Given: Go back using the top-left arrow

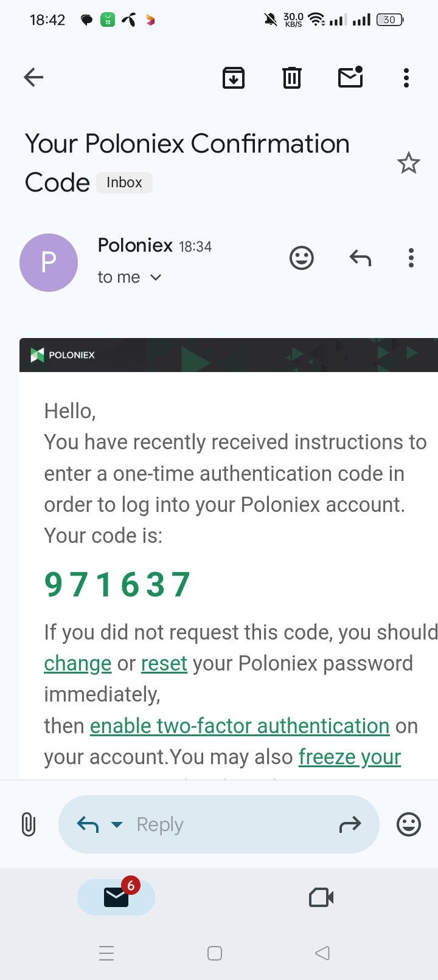Looking at the screenshot, I should tap(33, 77).
